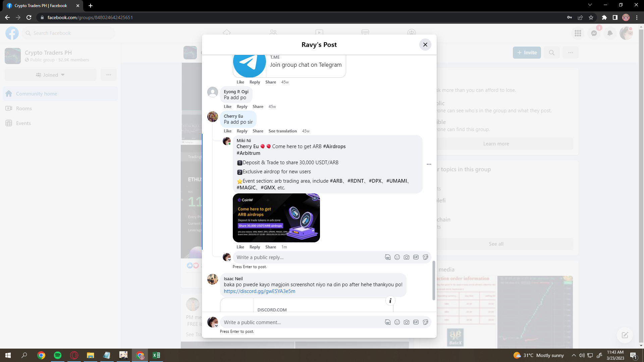Image resolution: width=644 pixels, height=362 pixels.
Task: Click emoji icon in public reply box
Action: point(397,257)
